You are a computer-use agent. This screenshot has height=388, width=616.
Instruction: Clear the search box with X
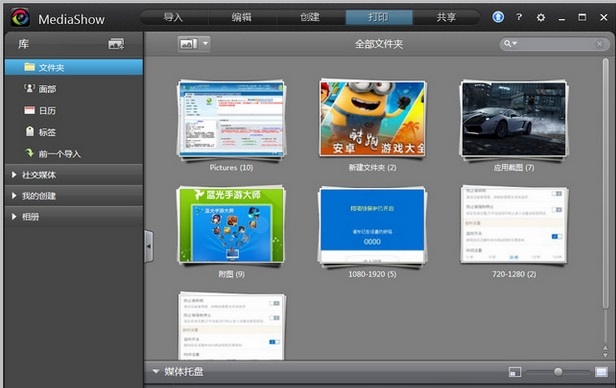pos(600,44)
